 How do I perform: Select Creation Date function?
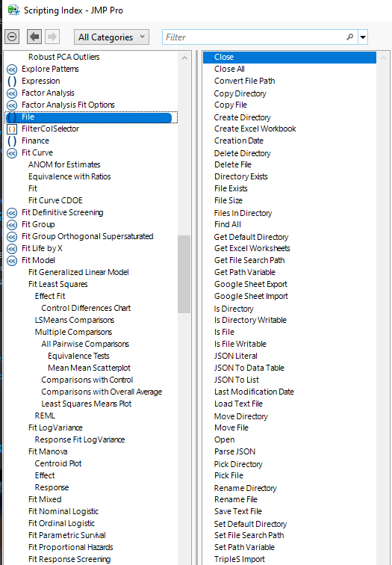pyautogui.click(x=239, y=141)
